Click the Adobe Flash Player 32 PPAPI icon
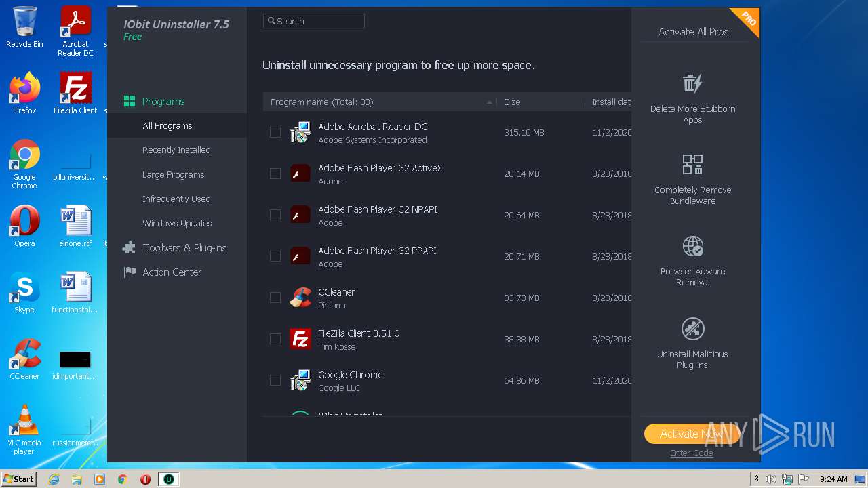 point(300,256)
